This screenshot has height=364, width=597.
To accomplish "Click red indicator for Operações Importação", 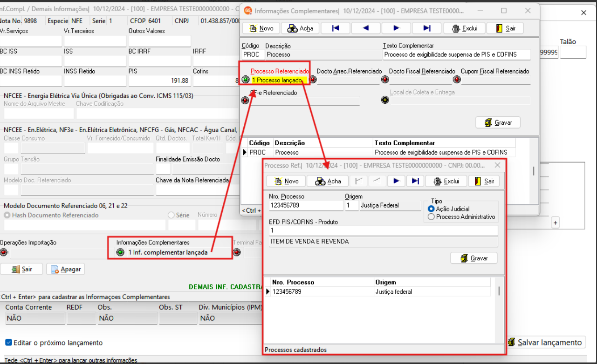I will (4, 252).
